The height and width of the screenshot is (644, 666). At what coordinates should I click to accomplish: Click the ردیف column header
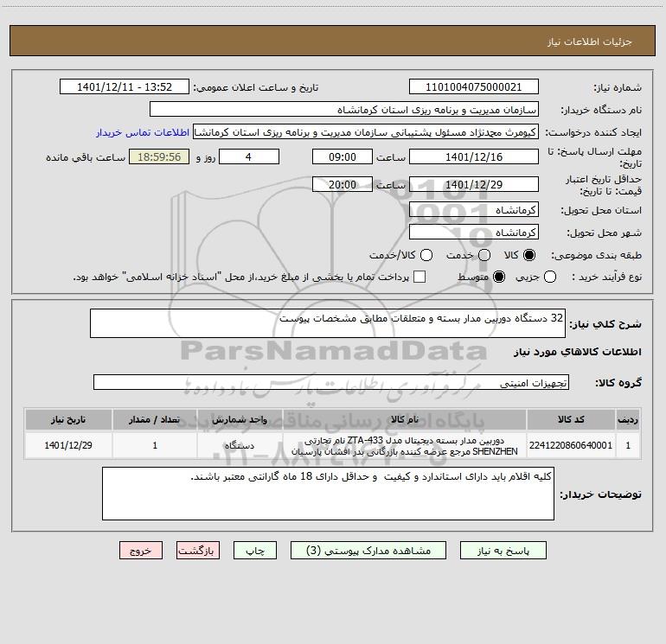(x=628, y=419)
